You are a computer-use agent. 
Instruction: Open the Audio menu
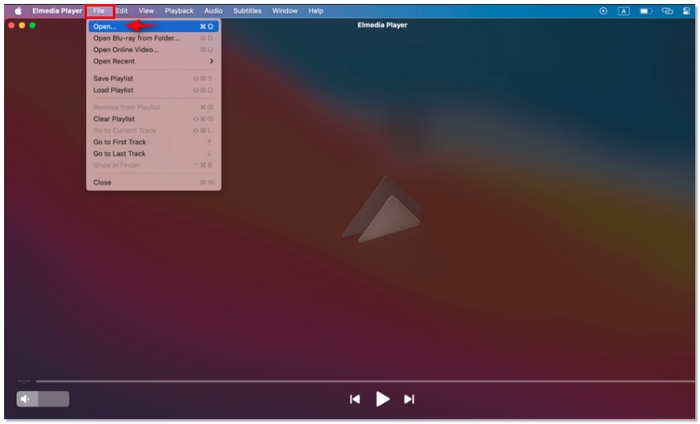(213, 11)
